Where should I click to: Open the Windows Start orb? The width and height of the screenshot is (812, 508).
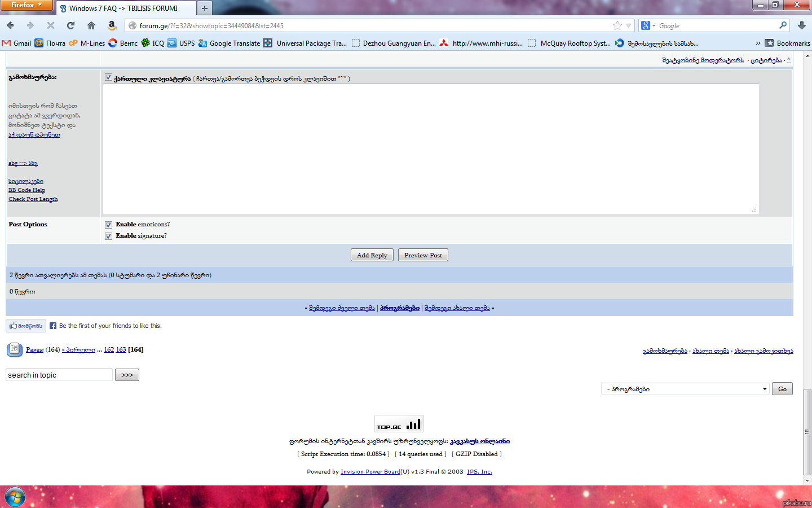tap(15, 497)
